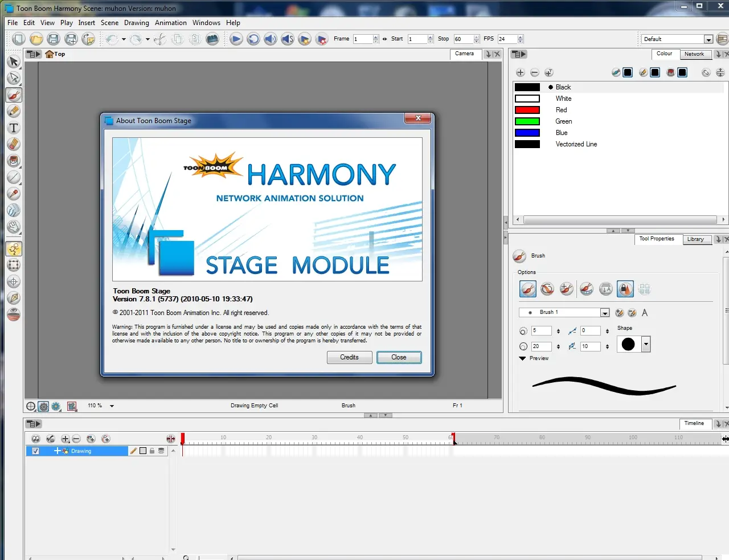
Task: Select the Pencil tool in the left toolbar
Action: point(14,111)
